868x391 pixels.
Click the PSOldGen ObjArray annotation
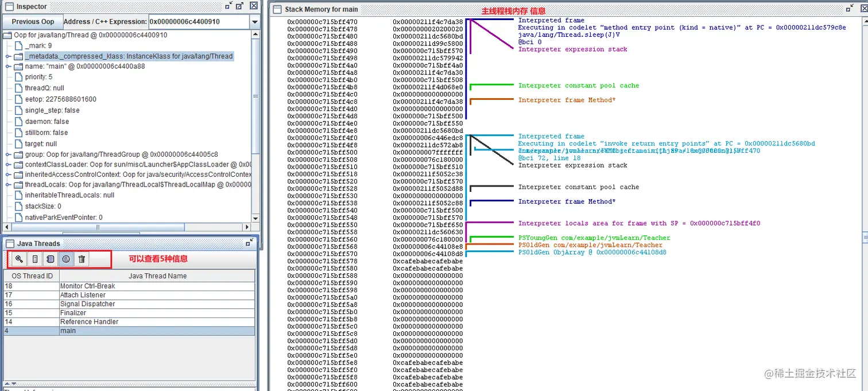(592, 252)
